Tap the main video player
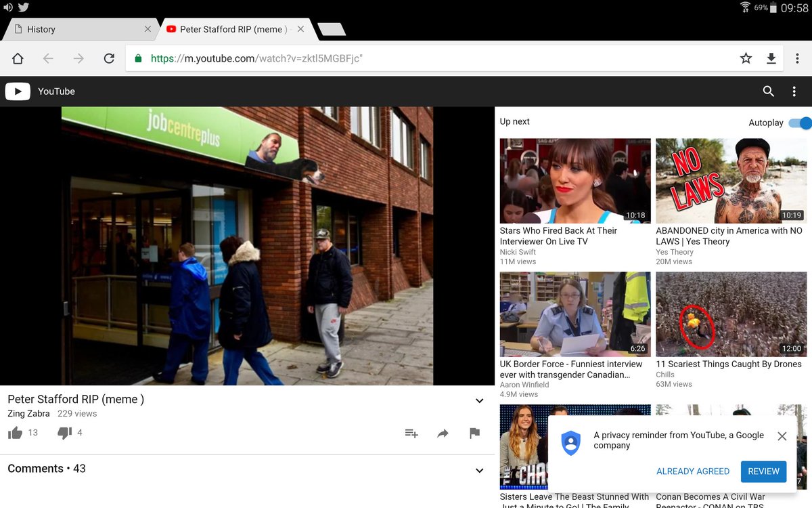 click(247, 246)
